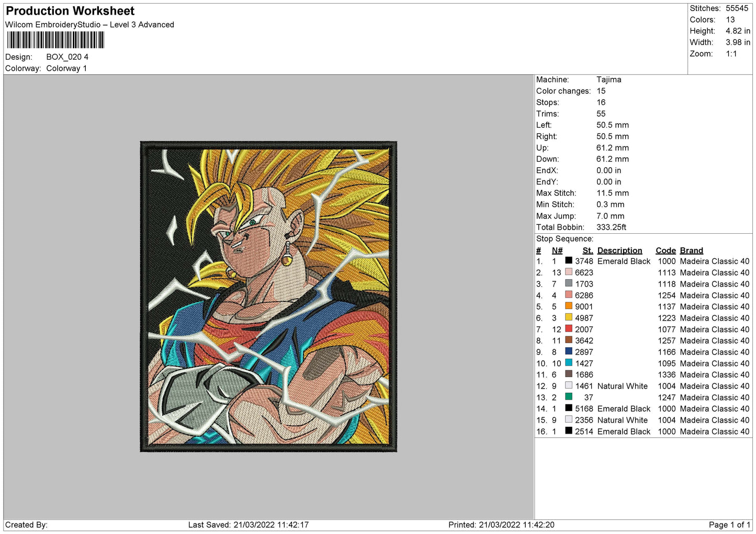Select the Color changes value 15
Screen dimensions: 756x534
tap(601, 91)
